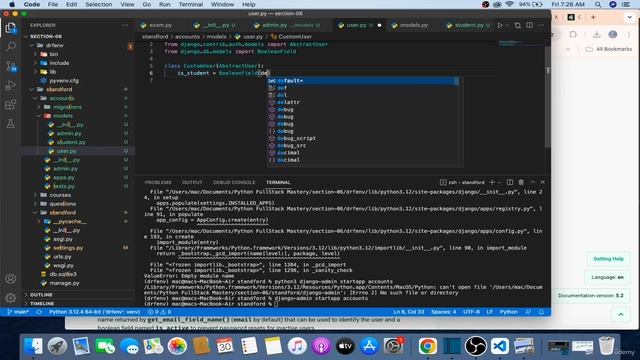Image resolution: width=640 pixels, height=360 pixels.
Task: Show errors and warnings count in status bar
Action: click(x=159, y=312)
